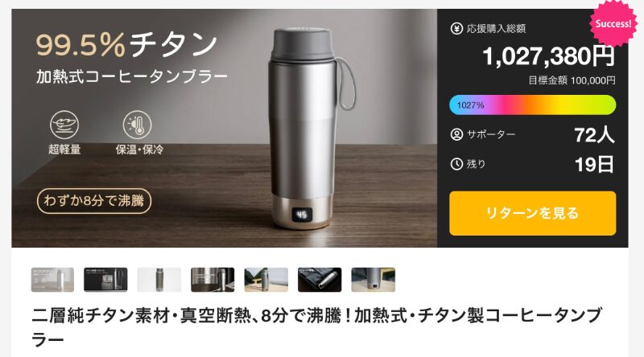Click the project title starting with 二層純チタン素材
Image resolution: width=644 pixels, height=357 pixels.
point(316,327)
